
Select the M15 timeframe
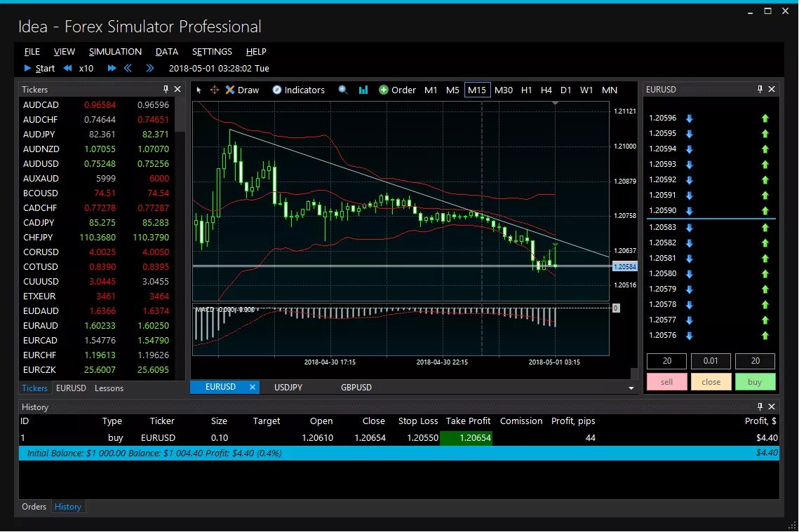477,90
